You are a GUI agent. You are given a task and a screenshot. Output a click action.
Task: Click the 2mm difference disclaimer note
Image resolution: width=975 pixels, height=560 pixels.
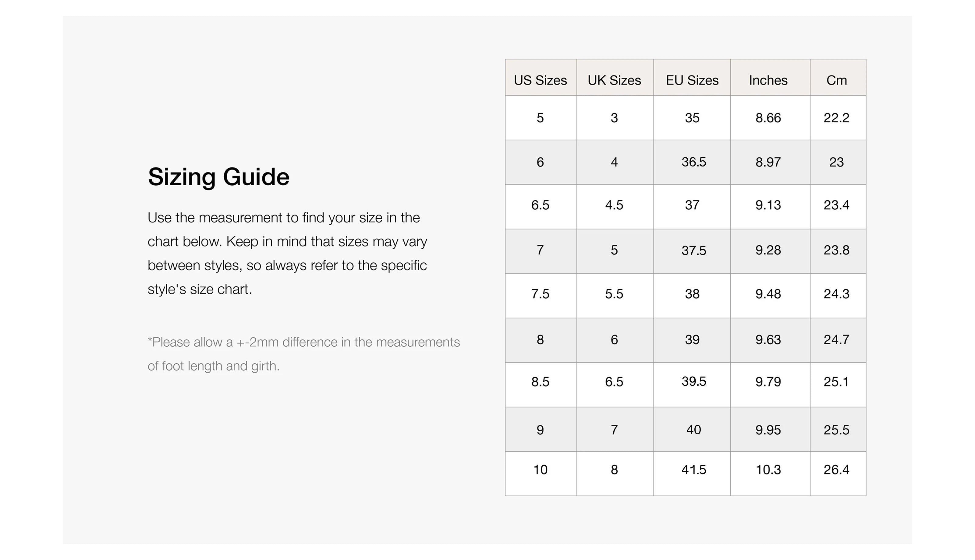303,354
